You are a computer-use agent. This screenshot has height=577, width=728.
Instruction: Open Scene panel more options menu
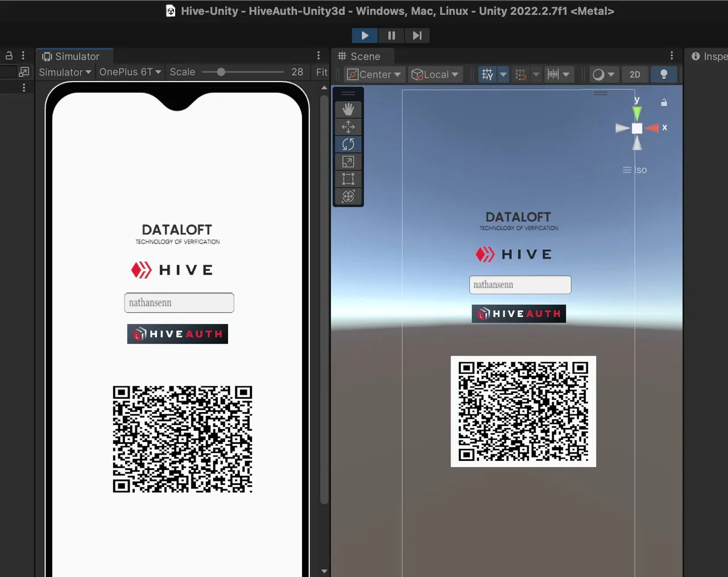coord(672,56)
